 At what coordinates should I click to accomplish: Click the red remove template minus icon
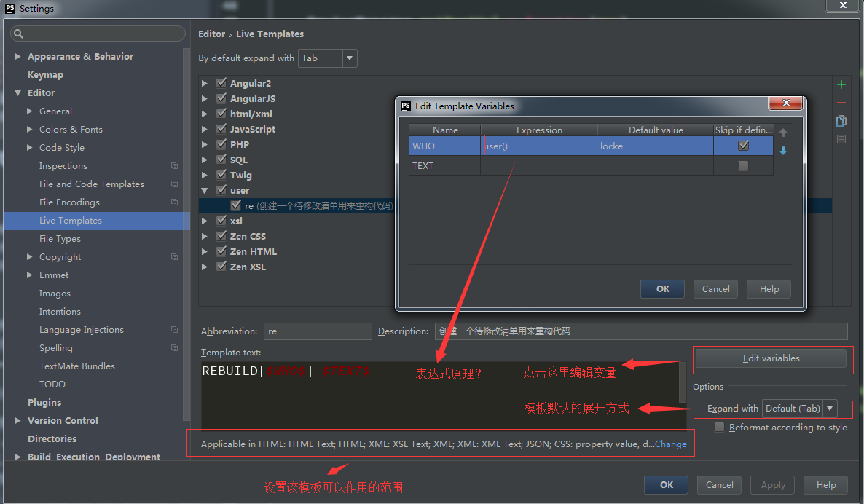841,103
